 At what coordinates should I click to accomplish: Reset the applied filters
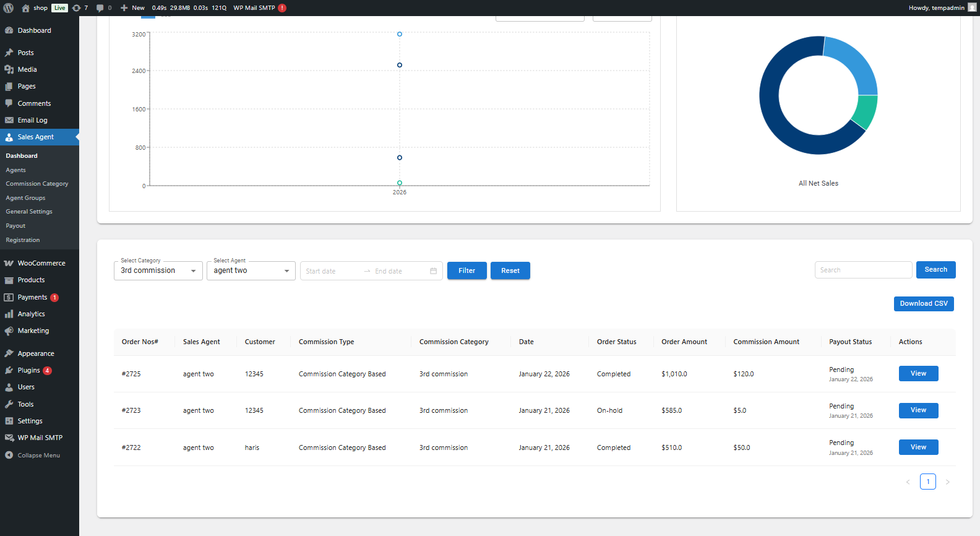pyautogui.click(x=510, y=271)
